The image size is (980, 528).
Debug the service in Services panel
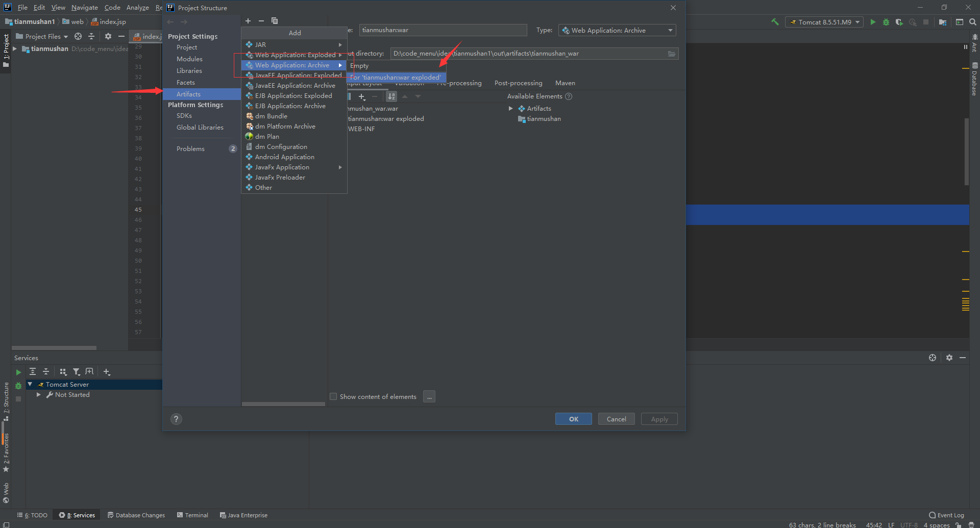18,386
